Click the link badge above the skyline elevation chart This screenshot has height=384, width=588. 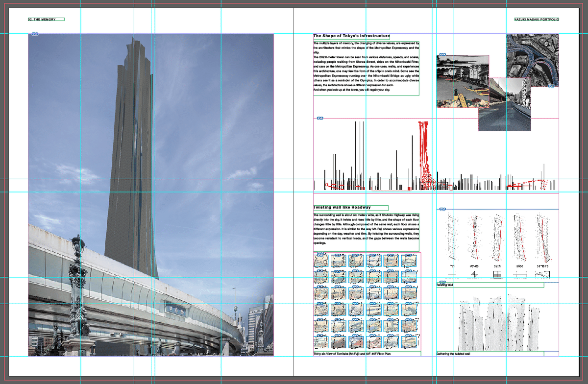tap(320, 119)
